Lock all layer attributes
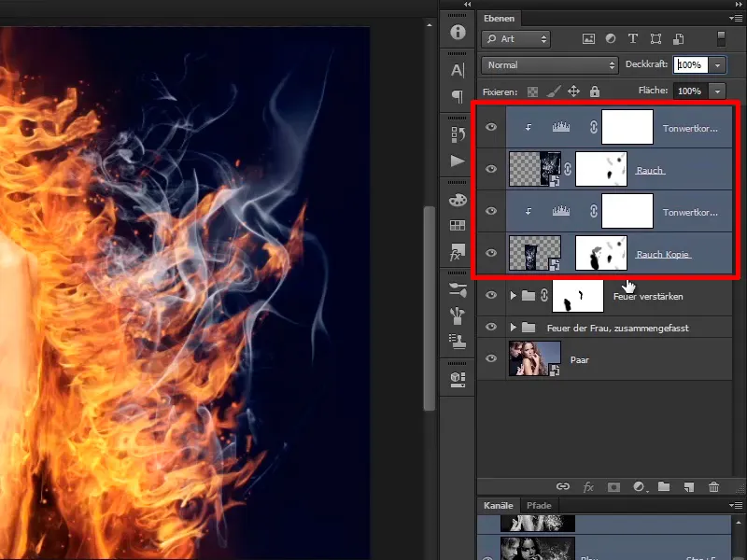 595,91
